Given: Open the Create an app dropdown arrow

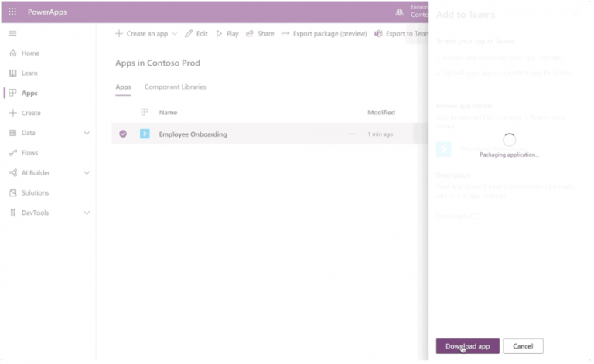Looking at the screenshot, I should 175,34.
